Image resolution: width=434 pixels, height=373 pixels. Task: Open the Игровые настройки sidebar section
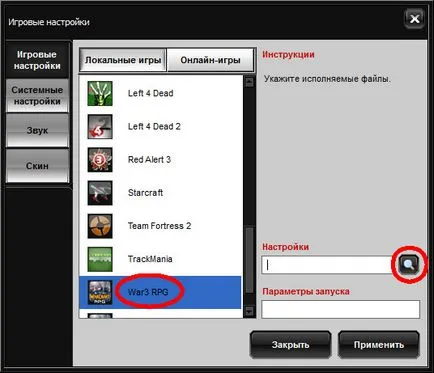[x=37, y=60]
